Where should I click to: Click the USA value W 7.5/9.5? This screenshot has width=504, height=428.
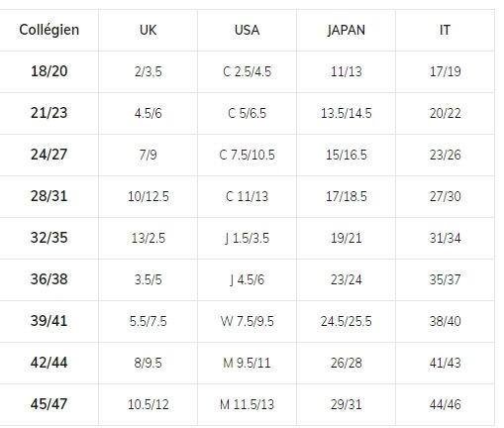coord(248,321)
